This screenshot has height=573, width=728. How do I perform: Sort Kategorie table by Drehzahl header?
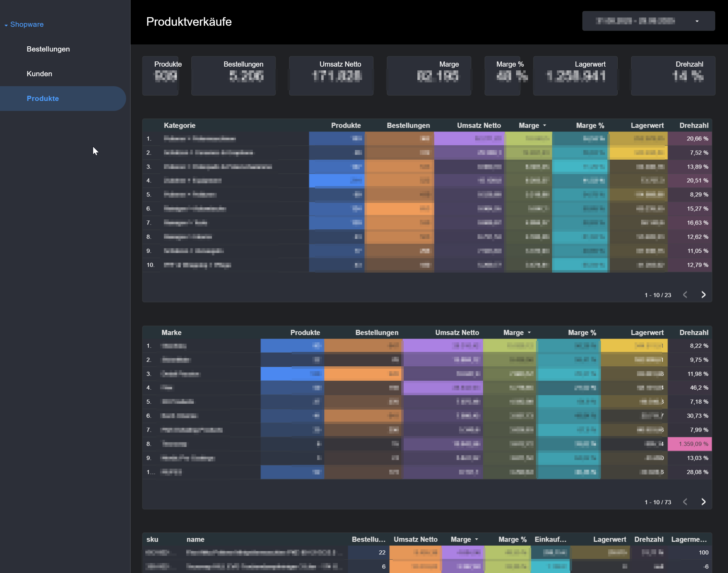click(x=694, y=126)
